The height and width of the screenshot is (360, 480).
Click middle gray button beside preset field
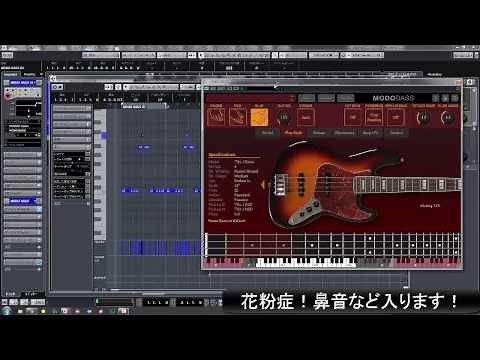tap(326, 98)
